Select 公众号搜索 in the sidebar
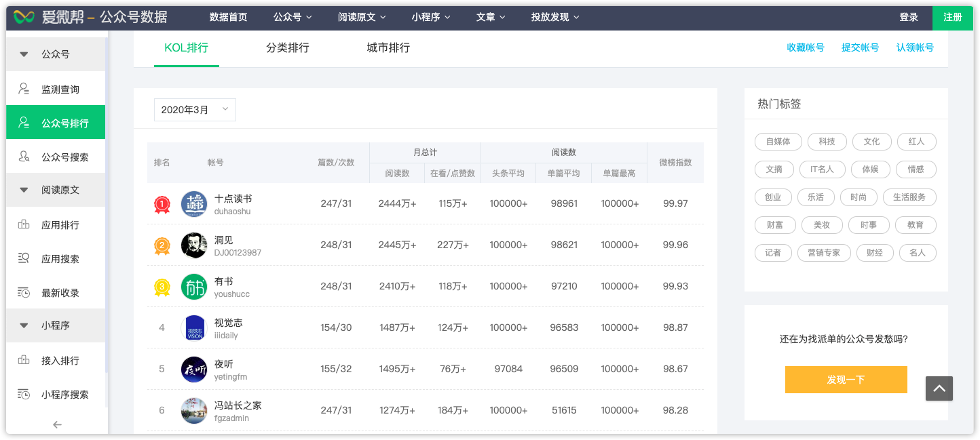The height and width of the screenshot is (440, 980). pos(56,157)
